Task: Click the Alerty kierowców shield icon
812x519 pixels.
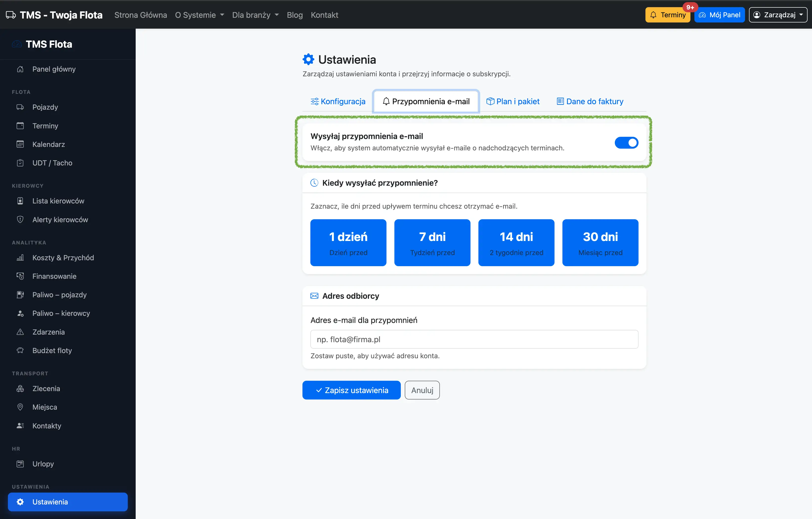Action: tap(20, 220)
